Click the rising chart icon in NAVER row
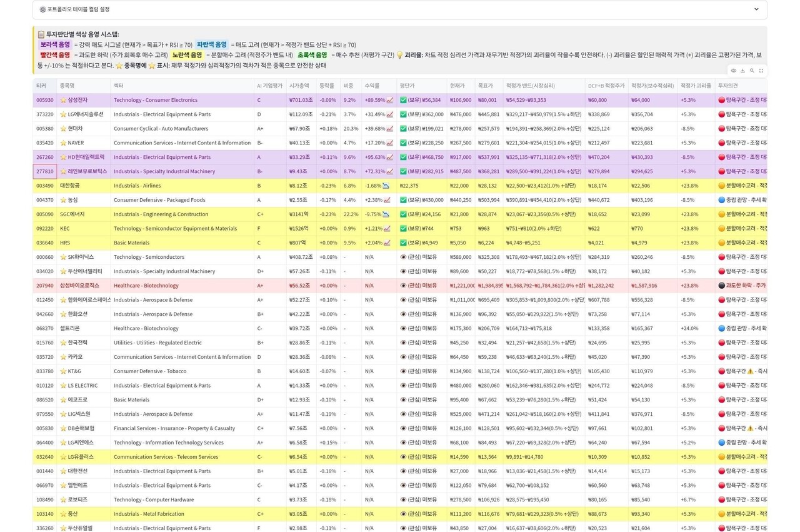 click(389, 143)
